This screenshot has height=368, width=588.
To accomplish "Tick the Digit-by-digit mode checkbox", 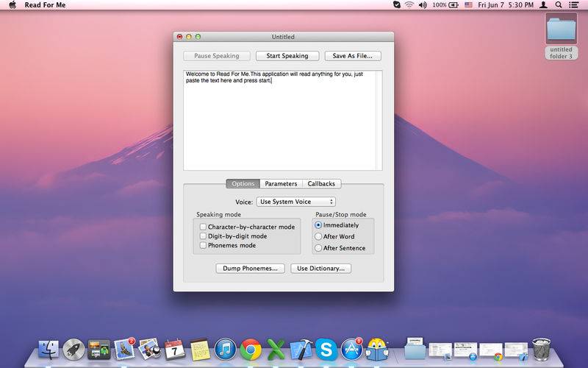I will point(203,236).
